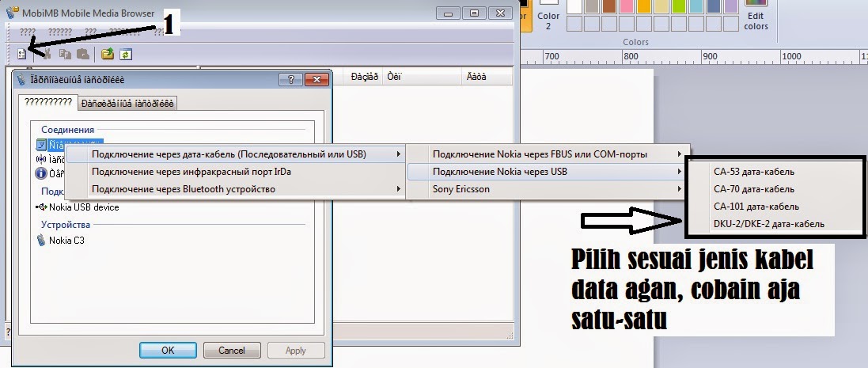The width and height of the screenshot is (868, 368).
Task: Open the first ???? menu in MobiMB menu bar
Action: pyautogui.click(x=28, y=32)
